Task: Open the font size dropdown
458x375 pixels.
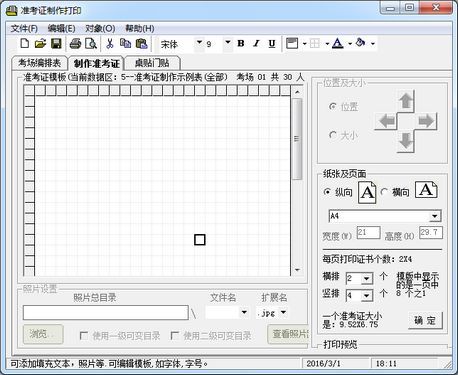Action: (x=228, y=43)
